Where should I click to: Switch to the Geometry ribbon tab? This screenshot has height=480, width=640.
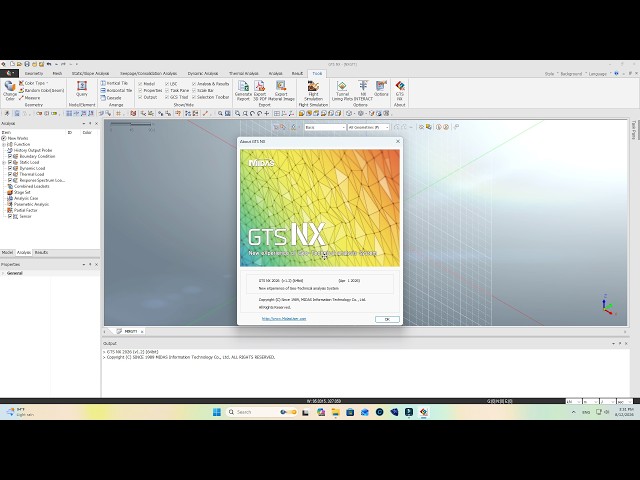(x=33, y=73)
